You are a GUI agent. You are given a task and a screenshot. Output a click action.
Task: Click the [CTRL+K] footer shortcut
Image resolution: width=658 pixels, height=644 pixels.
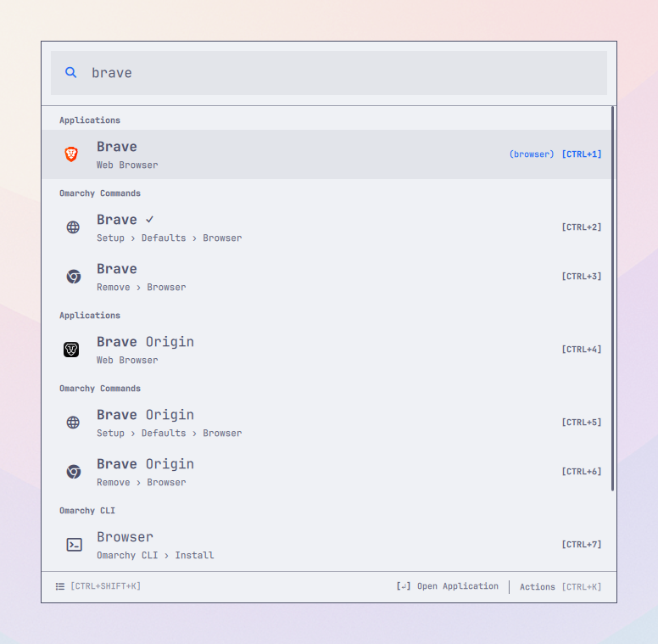(582, 587)
